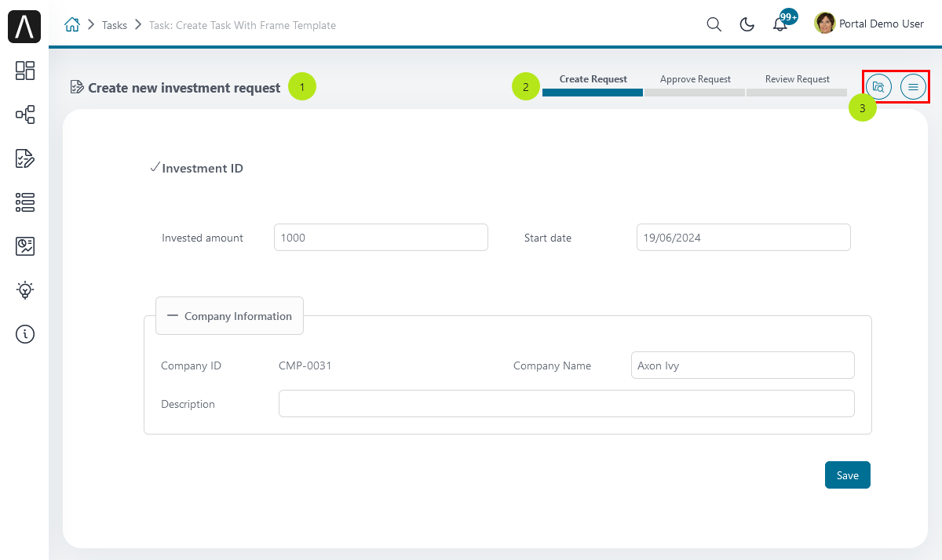Open the Processes sidebar icon
The height and width of the screenshot is (560, 942).
25,115
